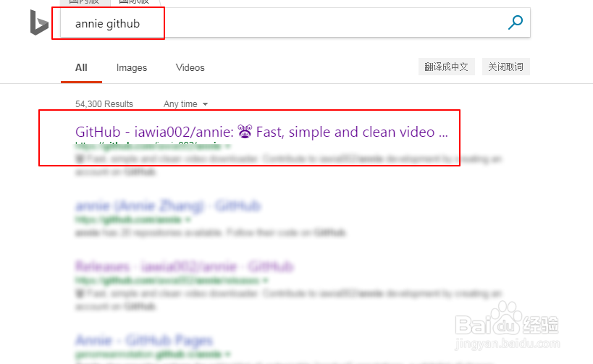Click the Bing logo
593x364 pixels.
(39, 22)
